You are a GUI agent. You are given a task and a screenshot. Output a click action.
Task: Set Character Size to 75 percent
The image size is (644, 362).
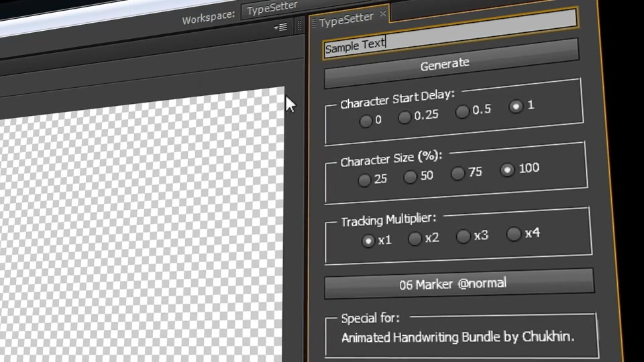458,174
